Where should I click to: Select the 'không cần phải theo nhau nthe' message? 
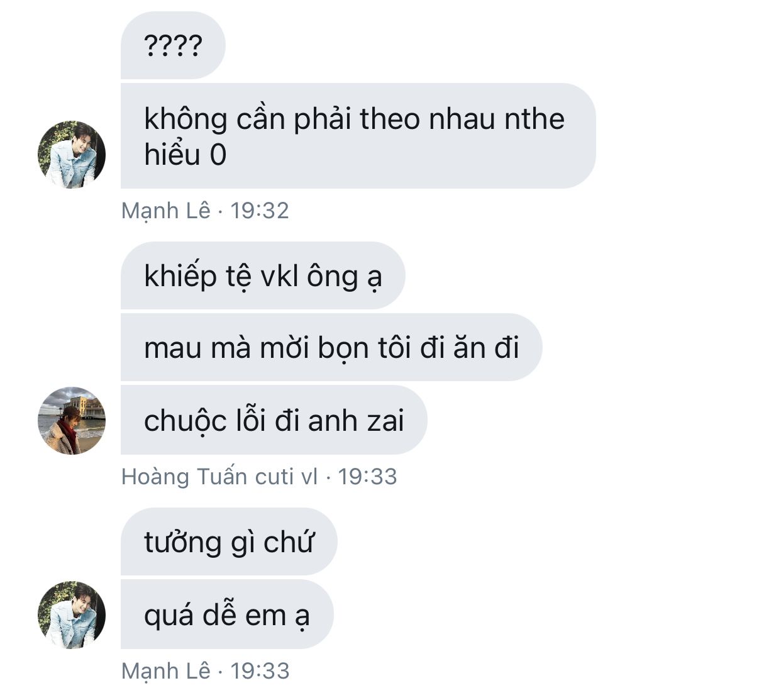click(x=358, y=136)
